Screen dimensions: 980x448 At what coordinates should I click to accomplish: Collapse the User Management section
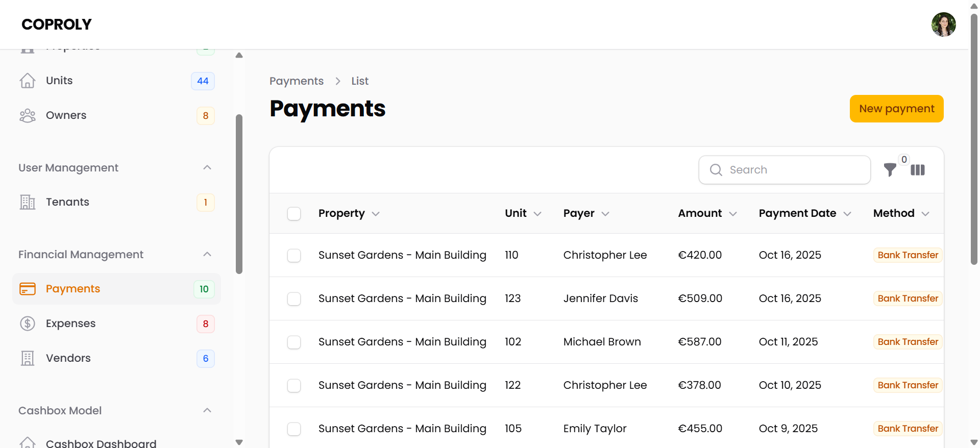(207, 167)
